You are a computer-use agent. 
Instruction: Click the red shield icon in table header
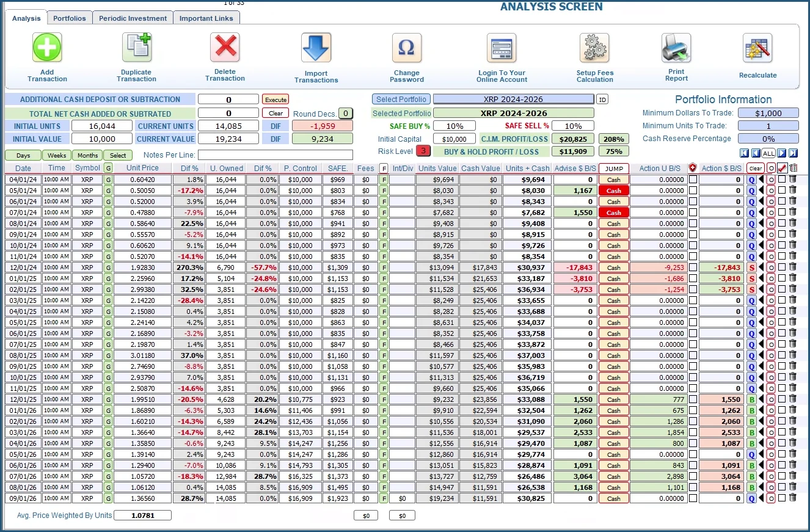pos(693,168)
